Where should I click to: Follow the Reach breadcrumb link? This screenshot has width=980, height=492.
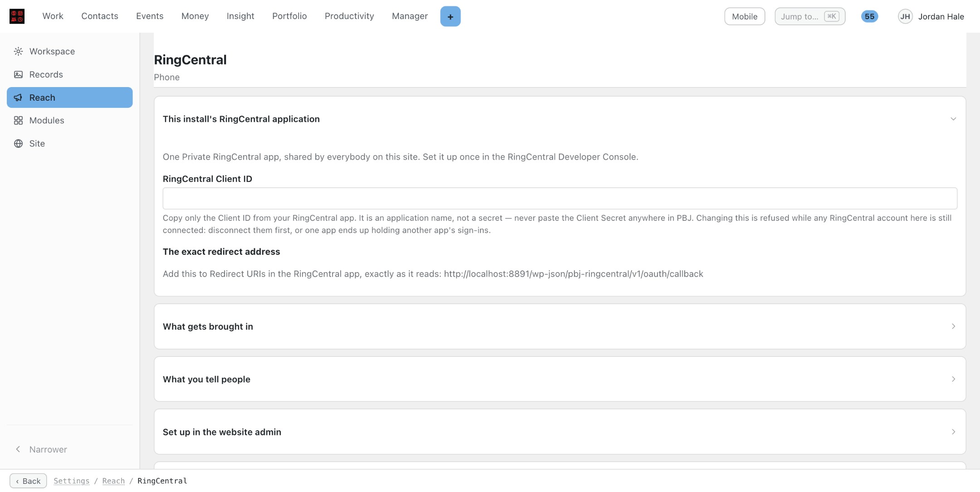[x=113, y=481]
